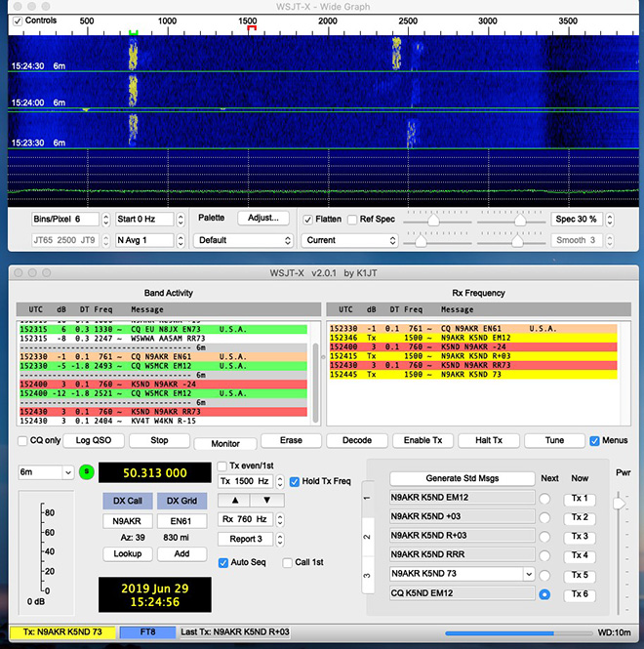Click the Log QSO button
This screenshot has height=649, width=644.
(x=94, y=440)
